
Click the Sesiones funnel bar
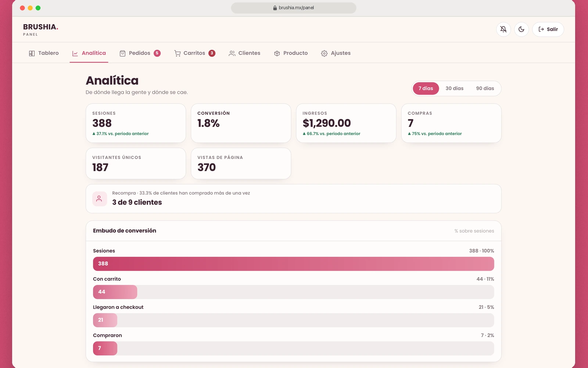point(294,264)
